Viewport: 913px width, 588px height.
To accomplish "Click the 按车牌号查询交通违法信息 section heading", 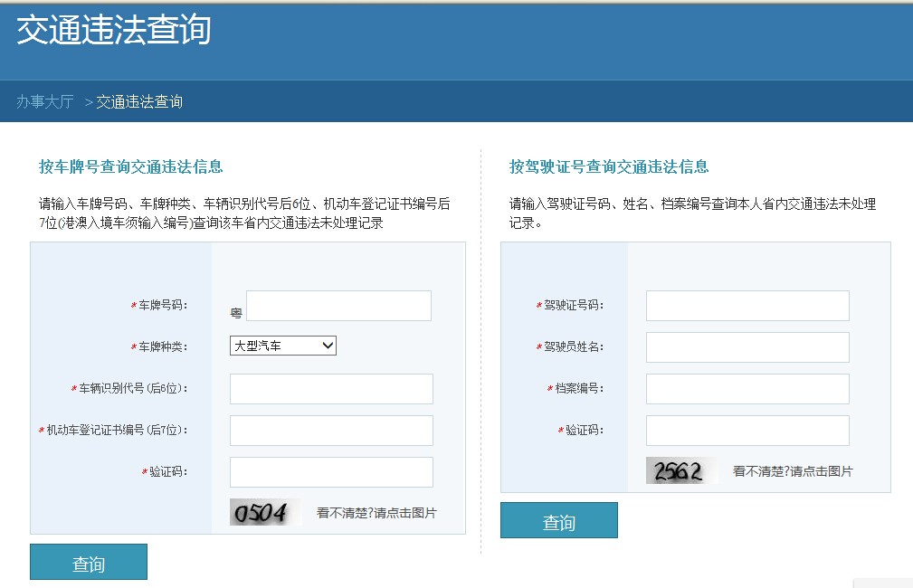I will click(131, 166).
